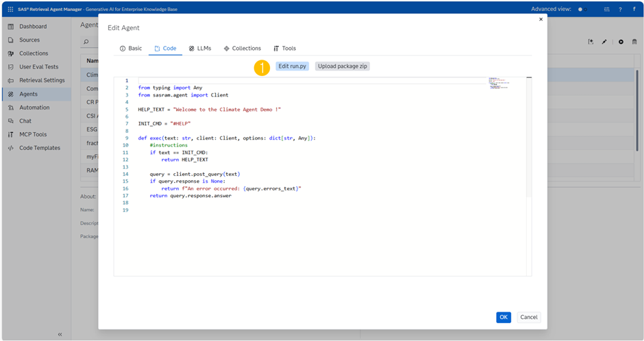Image resolution: width=644 pixels, height=341 pixels.
Task: Click the help question mark icon
Action: click(x=620, y=10)
